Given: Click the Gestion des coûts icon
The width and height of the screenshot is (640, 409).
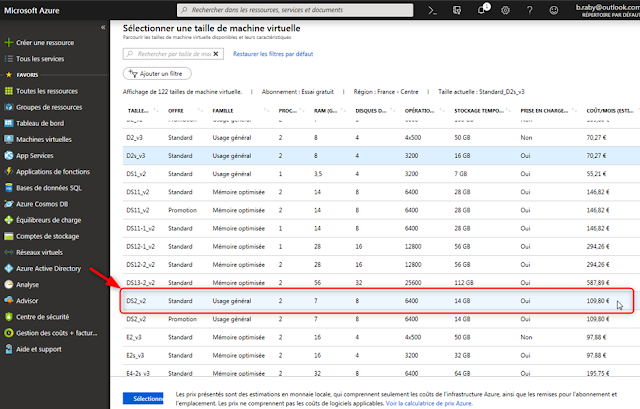Looking at the screenshot, I should [x=9, y=333].
